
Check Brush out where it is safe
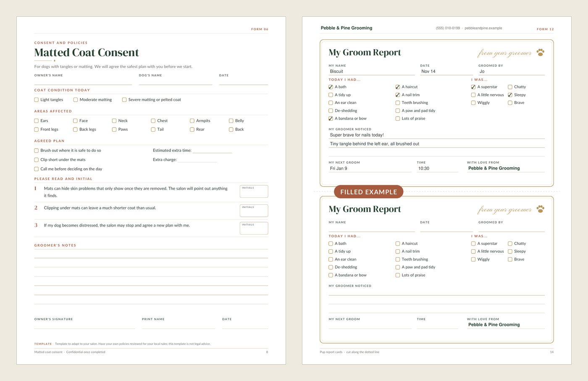(37, 151)
